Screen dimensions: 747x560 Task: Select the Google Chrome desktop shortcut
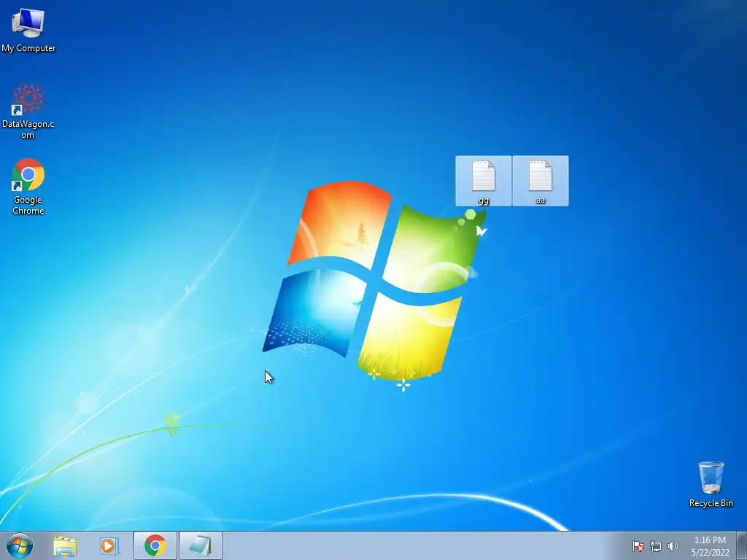click(x=28, y=187)
